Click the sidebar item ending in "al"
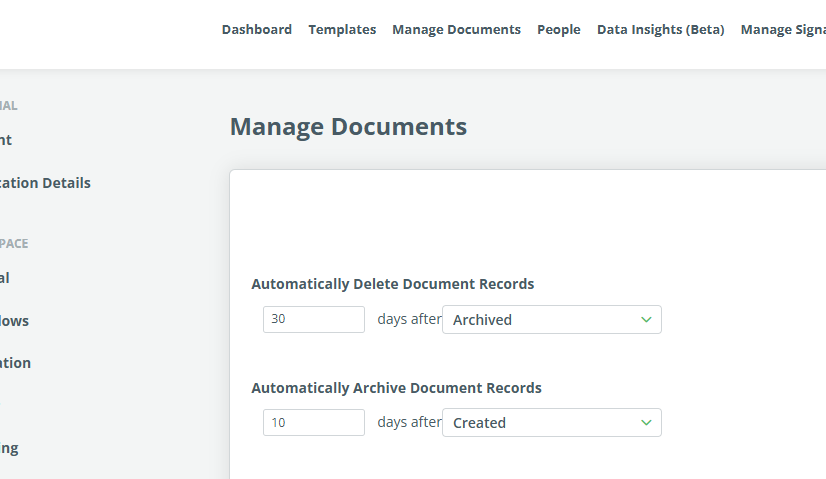 (x=5, y=278)
